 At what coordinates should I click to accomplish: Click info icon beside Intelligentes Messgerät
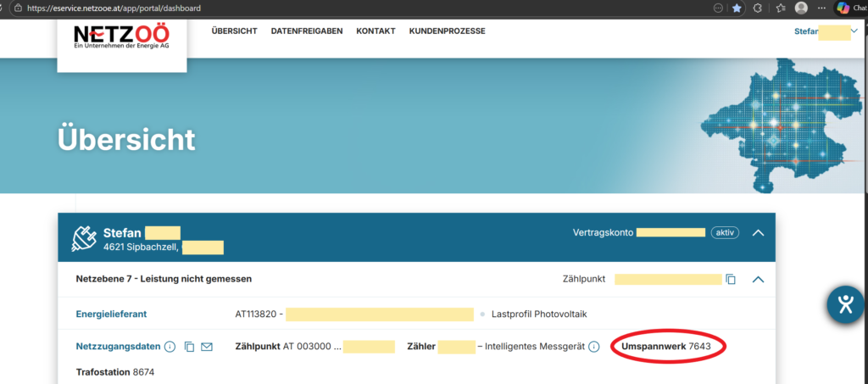tap(594, 347)
